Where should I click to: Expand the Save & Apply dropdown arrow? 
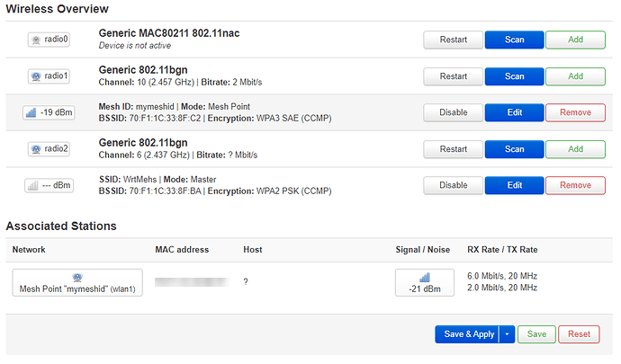(507, 334)
